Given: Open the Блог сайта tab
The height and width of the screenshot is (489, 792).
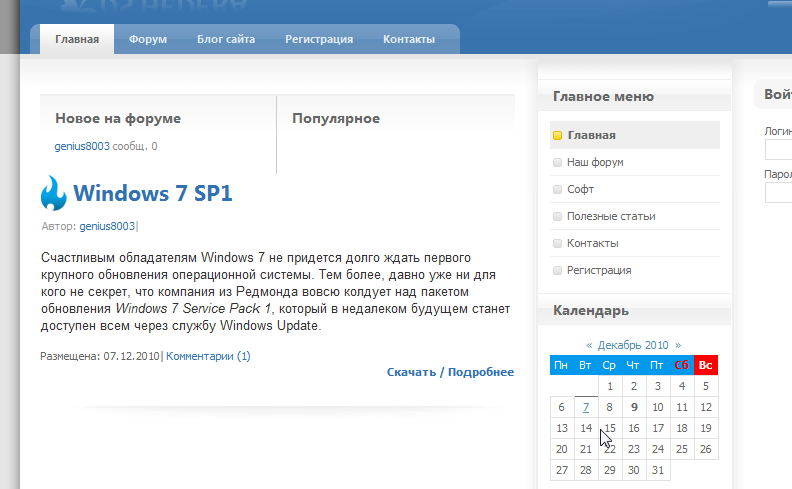Looking at the screenshot, I should click(x=226, y=39).
